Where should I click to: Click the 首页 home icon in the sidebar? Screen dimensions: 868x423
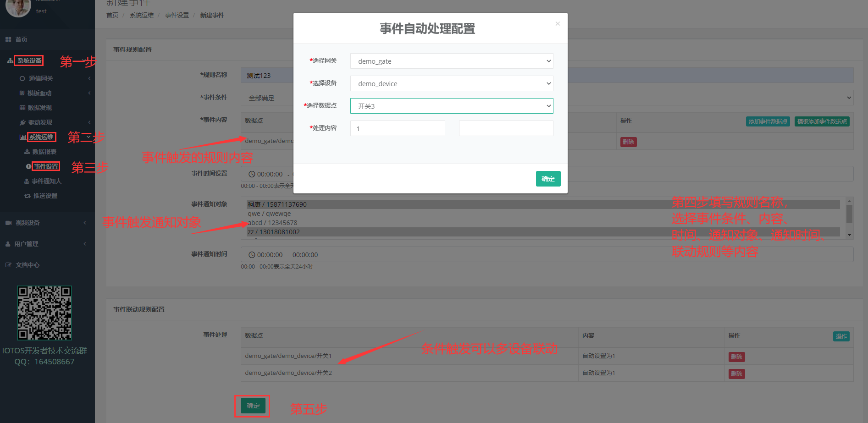tap(21, 39)
